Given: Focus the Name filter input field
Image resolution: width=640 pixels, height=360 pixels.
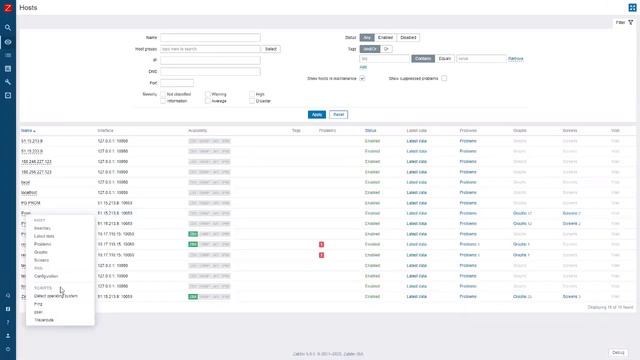Looking at the screenshot, I should [210, 38].
